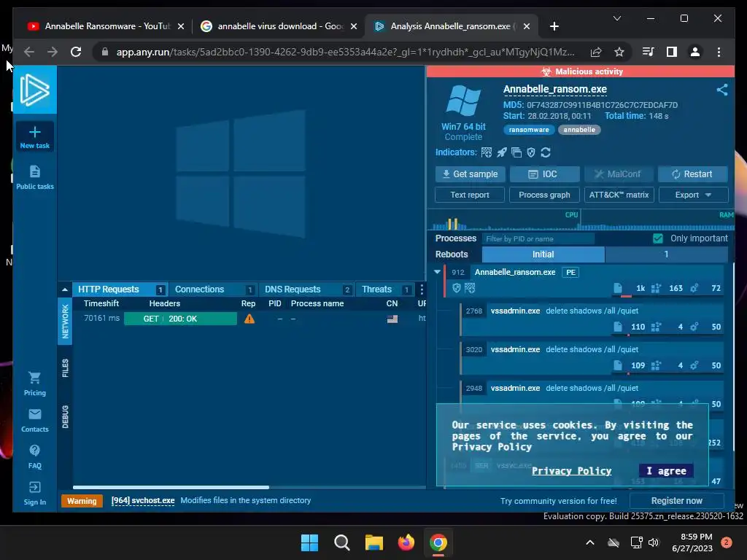
Task: Click the refresh arrows indicator icon
Action: [546, 152]
